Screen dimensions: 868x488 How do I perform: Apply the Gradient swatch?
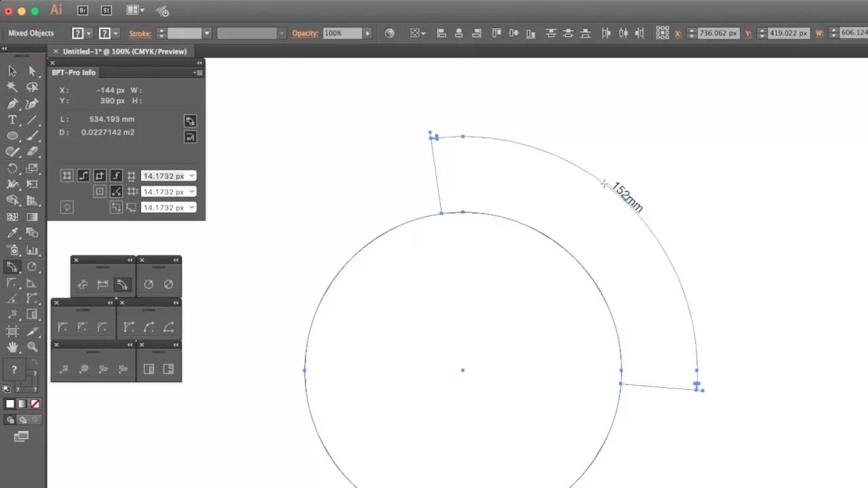pos(22,404)
